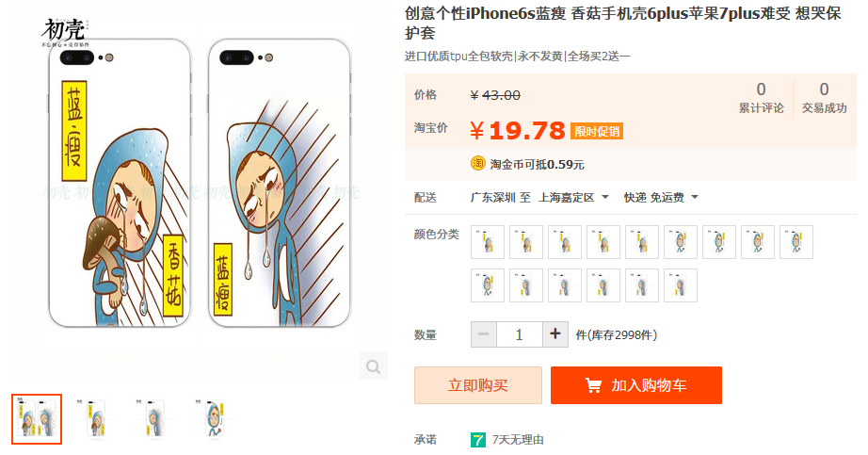The image size is (868, 455).
Task: Choose the last color option in first row
Action: 796,242
